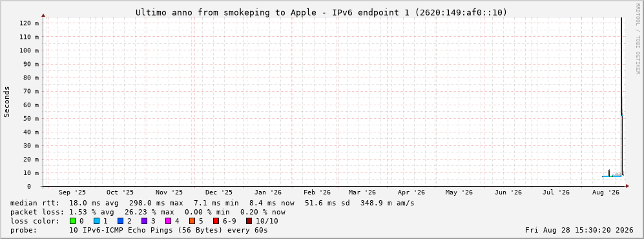644x239 pixels.
Task: Click the packet loss statistics line
Action: point(148,213)
